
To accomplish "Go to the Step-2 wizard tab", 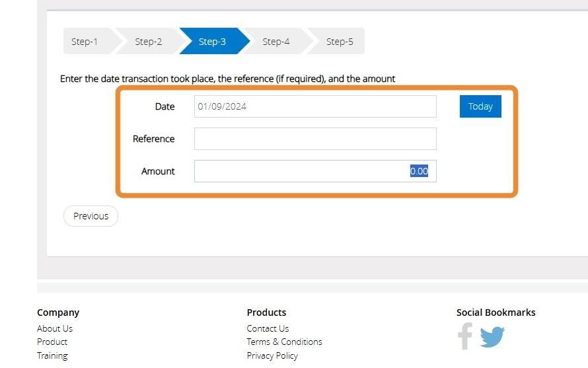I will 148,41.
